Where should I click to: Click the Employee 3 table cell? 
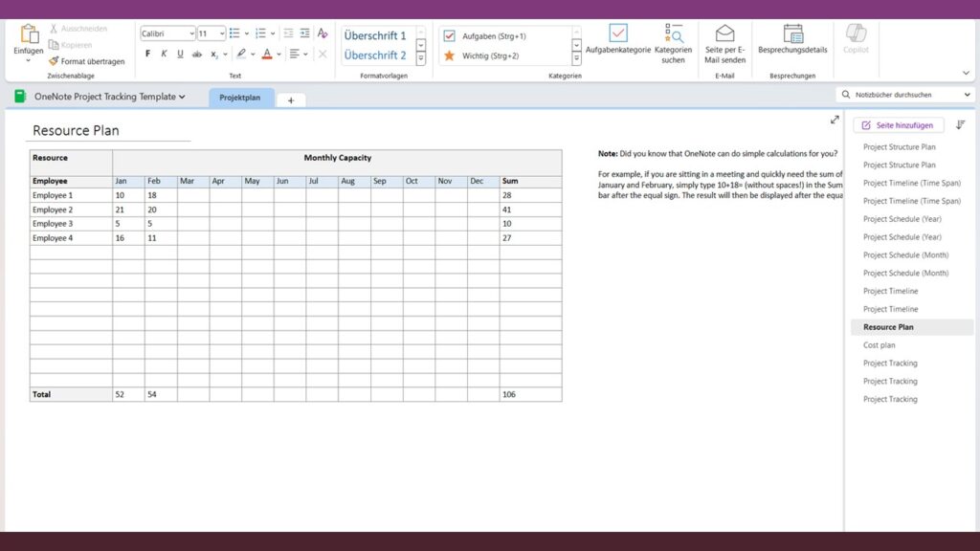click(71, 224)
